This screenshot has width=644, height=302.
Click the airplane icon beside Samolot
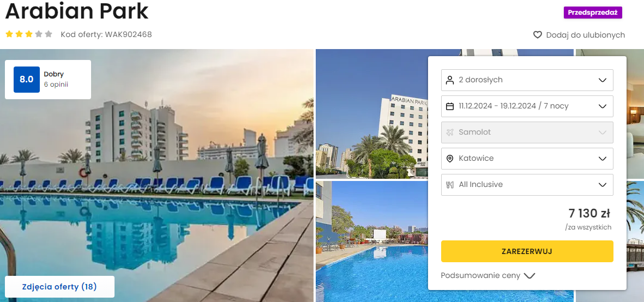pyautogui.click(x=450, y=132)
